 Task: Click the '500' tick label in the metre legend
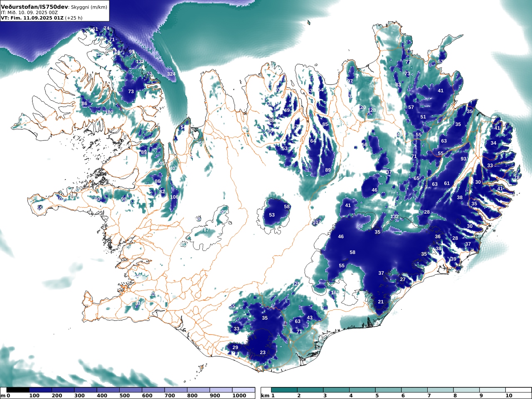tap(125, 396)
